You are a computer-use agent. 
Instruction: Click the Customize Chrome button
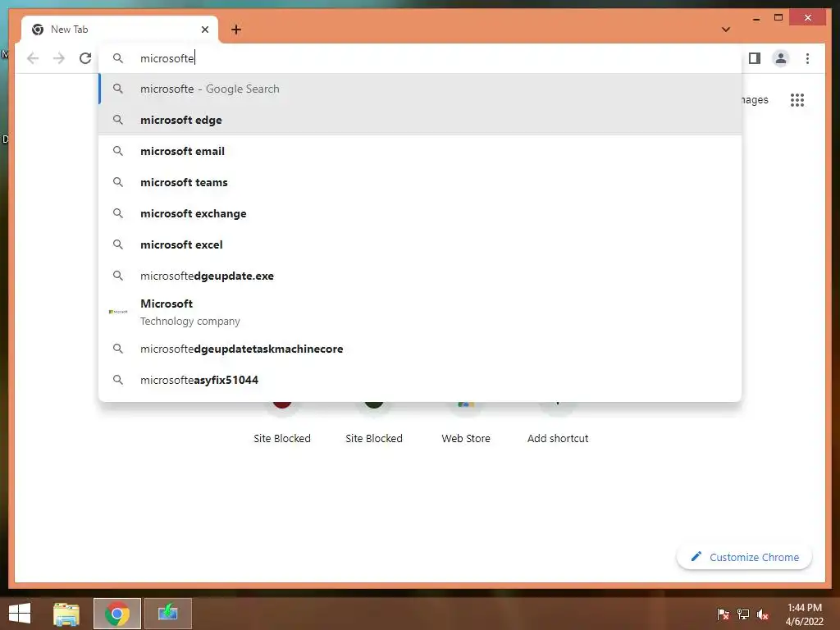click(x=745, y=557)
